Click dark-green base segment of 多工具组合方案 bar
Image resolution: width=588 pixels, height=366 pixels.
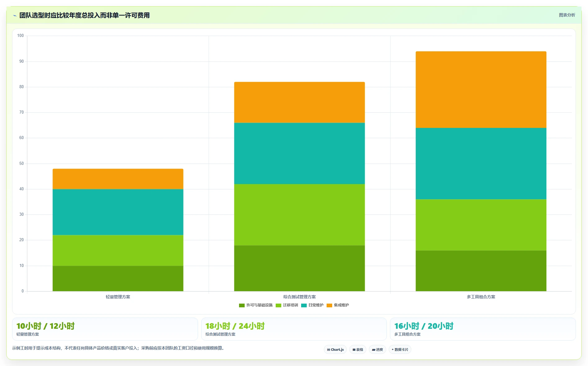481,271
